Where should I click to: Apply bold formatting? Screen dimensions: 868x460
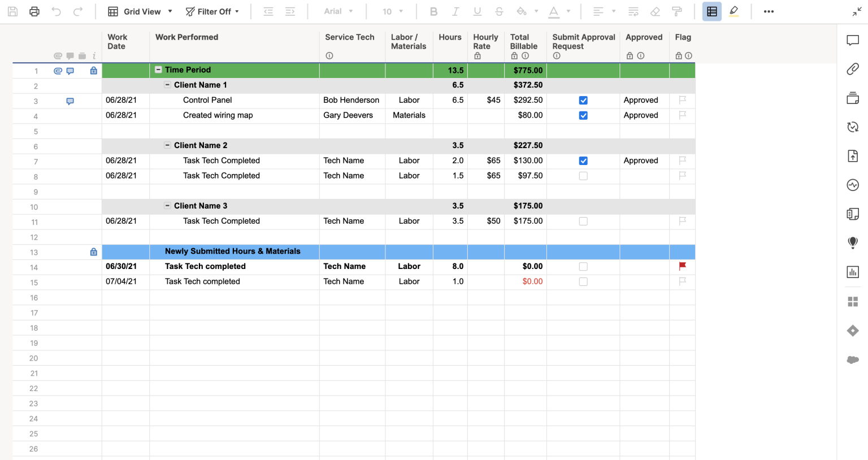tap(433, 11)
